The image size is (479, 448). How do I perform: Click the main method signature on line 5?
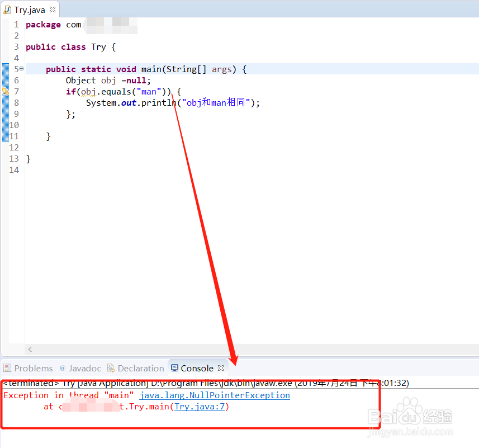pyautogui.click(x=146, y=69)
